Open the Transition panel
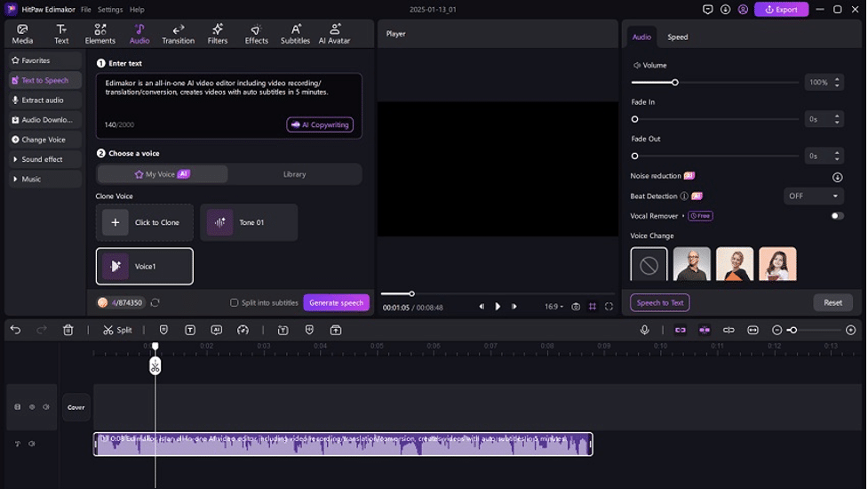Viewport: 868px width, 489px height. tap(179, 34)
